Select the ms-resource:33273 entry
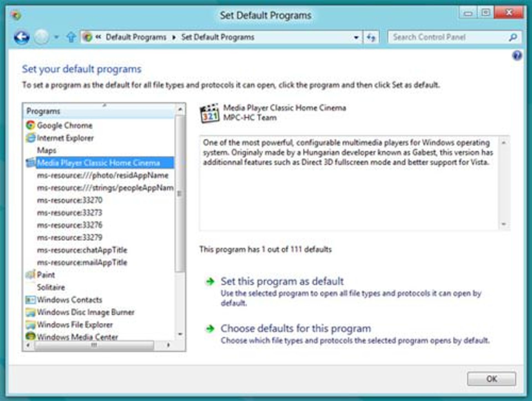Screen dimensions: 532x401 click(x=70, y=213)
